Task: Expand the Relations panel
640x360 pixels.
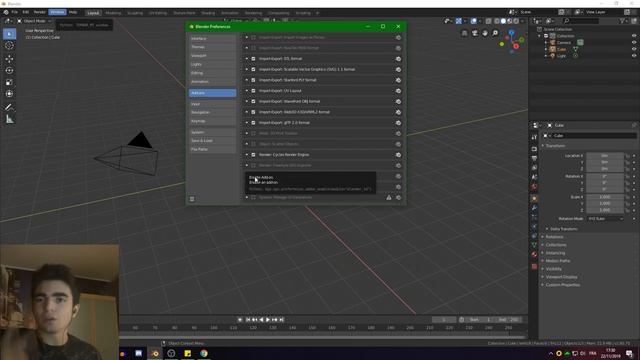Action: [x=554, y=237]
